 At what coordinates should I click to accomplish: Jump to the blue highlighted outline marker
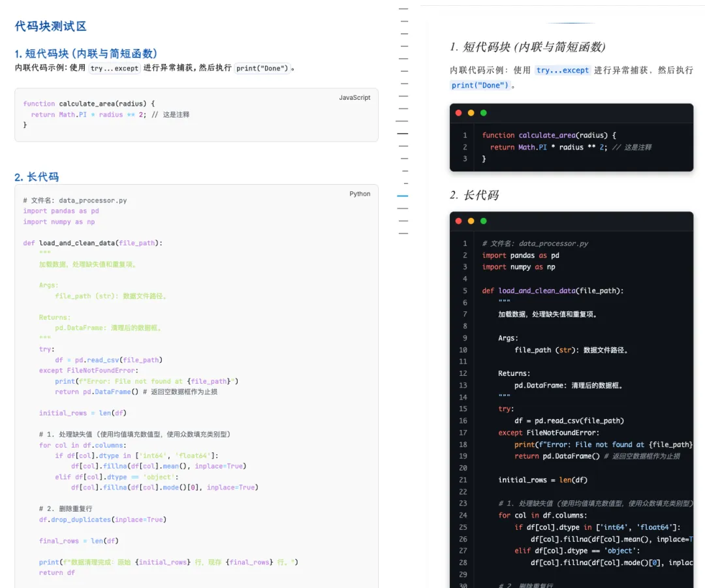coord(402,196)
